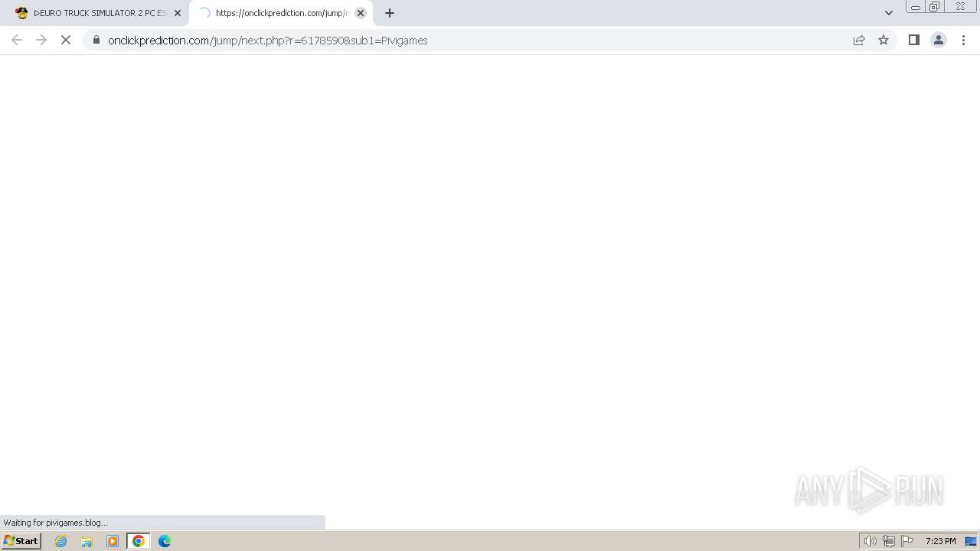The image size is (980, 551).
Task: Open the tab search dropdown arrow
Action: (889, 13)
